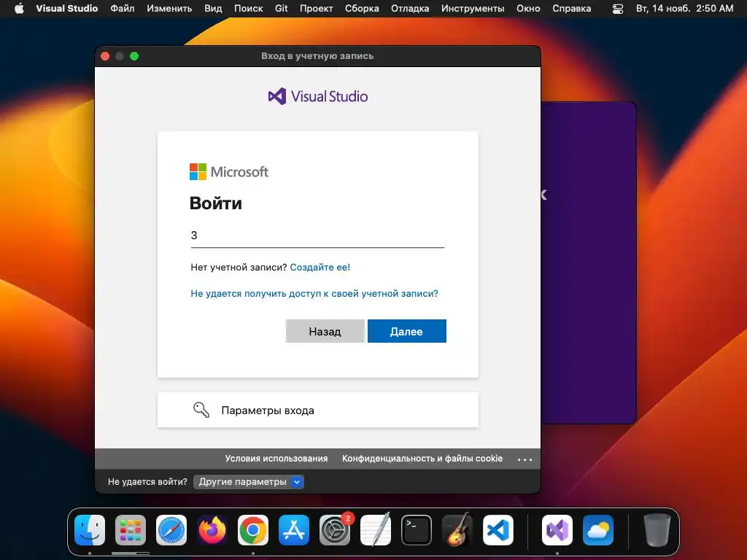Open Конфиденциальность и файлы cookie link

click(x=422, y=458)
